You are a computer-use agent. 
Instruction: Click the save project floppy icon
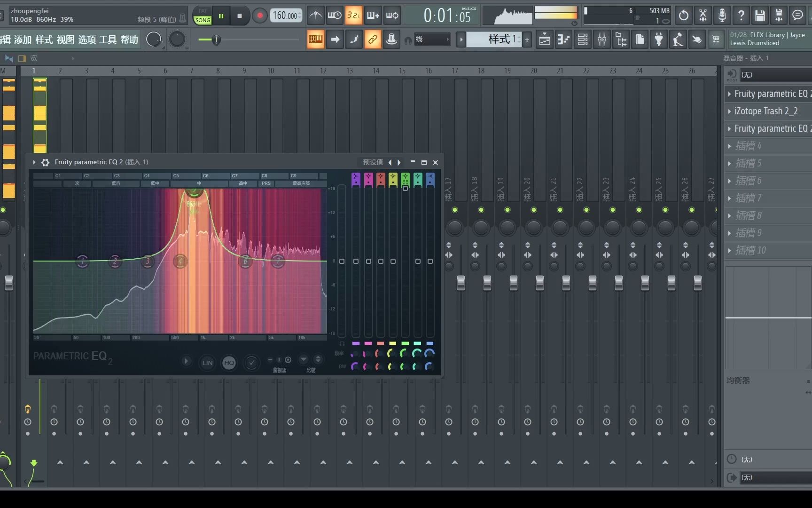pyautogui.click(x=760, y=16)
